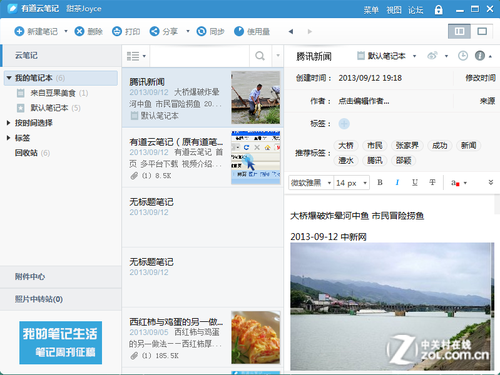Add the recommended tag 张家界

coord(407,146)
